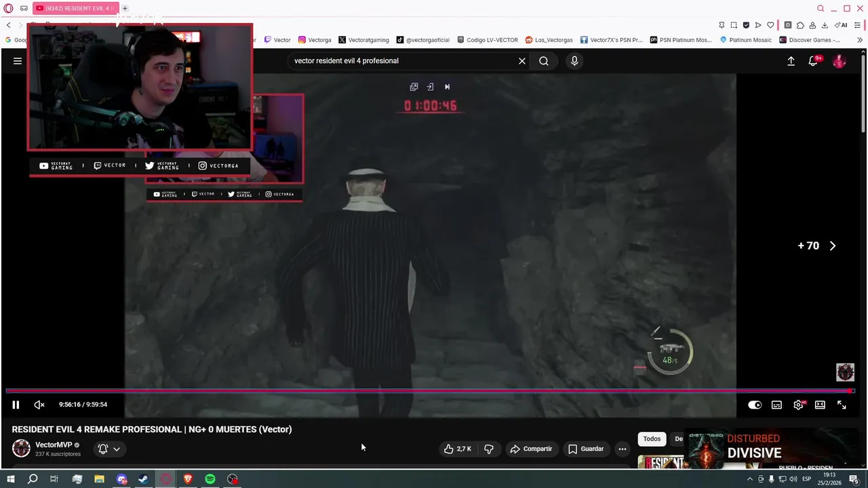
Task: Clear the YouTube search query
Action: pyautogui.click(x=522, y=61)
